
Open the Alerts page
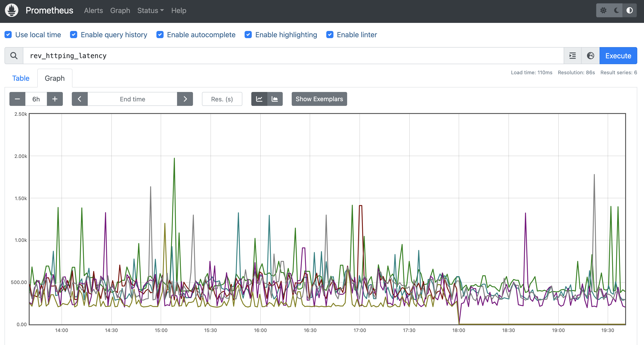coord(93,11)
